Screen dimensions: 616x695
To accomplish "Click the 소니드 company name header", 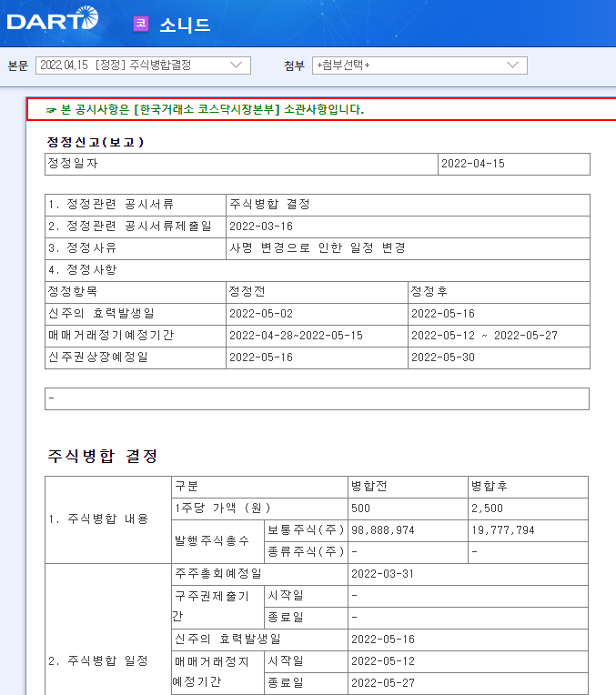I will pyautogui.click(x=185, y=25).
